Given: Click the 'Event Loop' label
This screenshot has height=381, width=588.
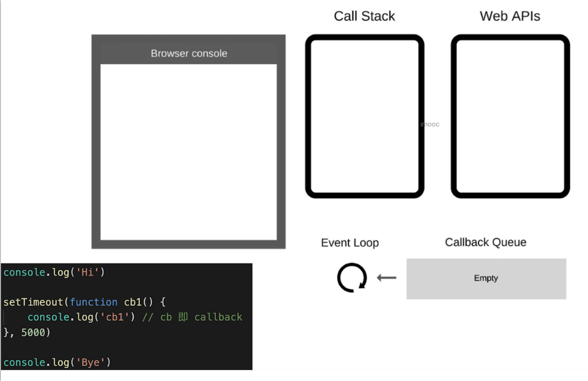Looking at the screenshot, I should [350, 243].
